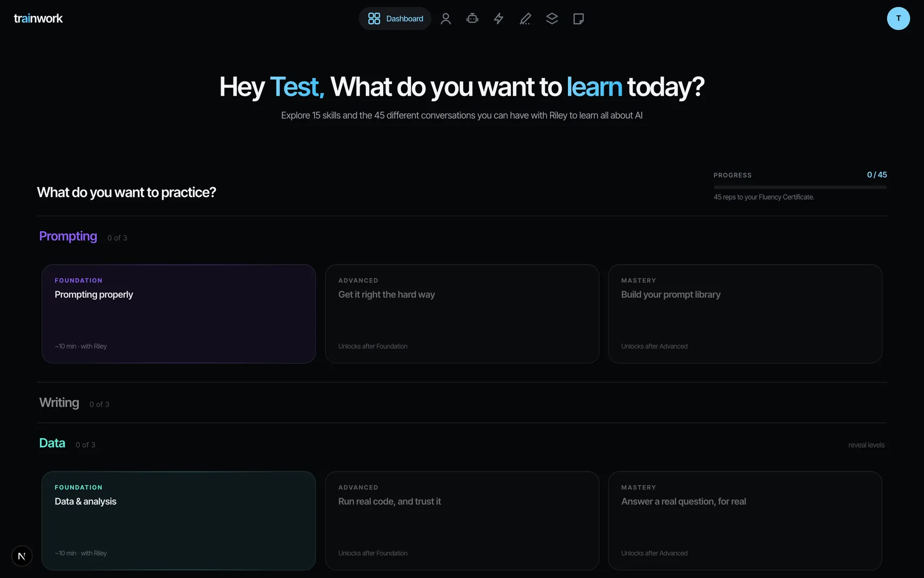This screenshot has width=924, height=578.
Task: Click the 0 / 45 progress count
Action: 877,175
